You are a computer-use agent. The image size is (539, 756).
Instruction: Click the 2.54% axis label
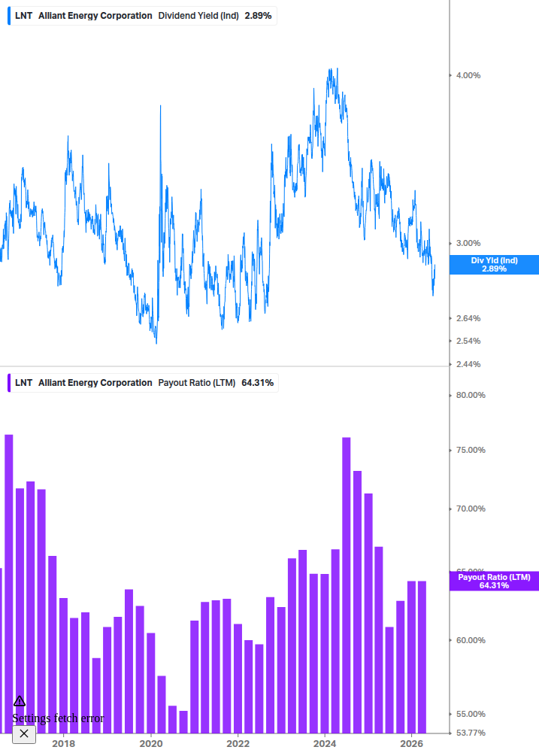click(x=468, y=342)
